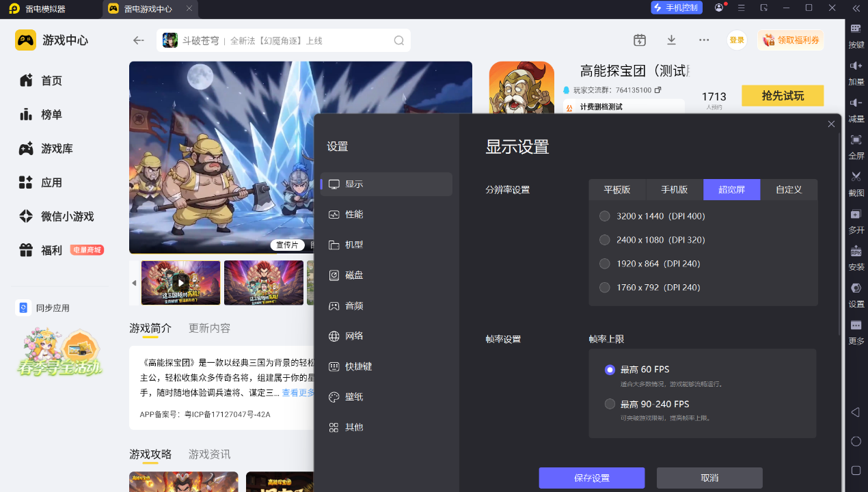The image size is (868, 492).
Task: Open 快捷键 settings category
Action: point(386,366)
